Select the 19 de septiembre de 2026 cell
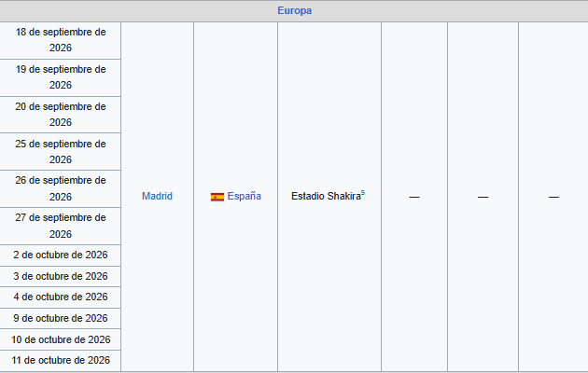This screenshot has height=373, width=588. [61, 77]
